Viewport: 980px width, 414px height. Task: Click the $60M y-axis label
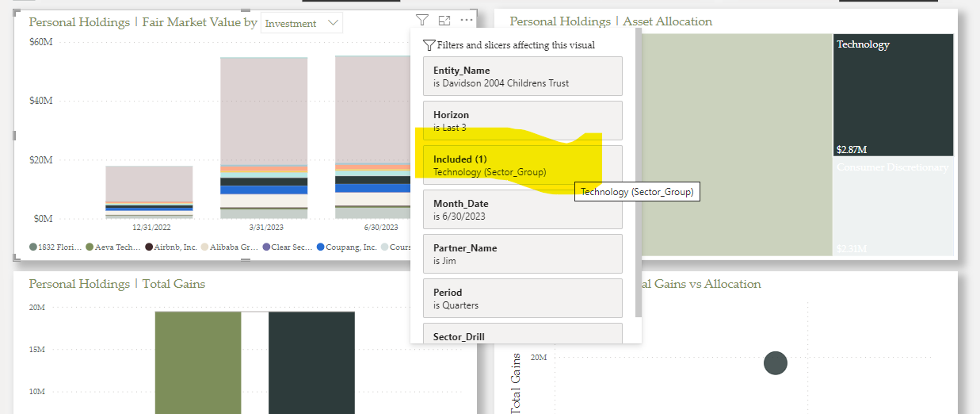(x=40, y=41)
